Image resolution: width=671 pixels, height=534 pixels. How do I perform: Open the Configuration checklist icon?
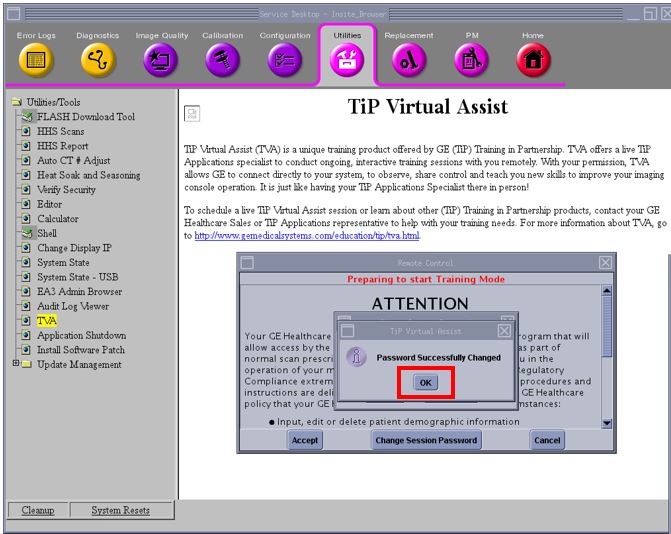pyautogui.click(x=284, y=61)
